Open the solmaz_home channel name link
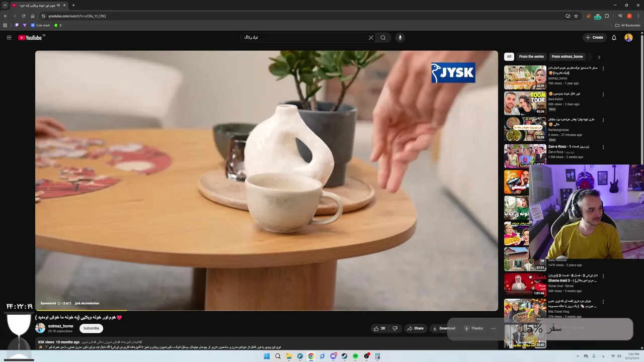Image resolution: width=644 pixels, height=362 pixels. click(60, 326)
